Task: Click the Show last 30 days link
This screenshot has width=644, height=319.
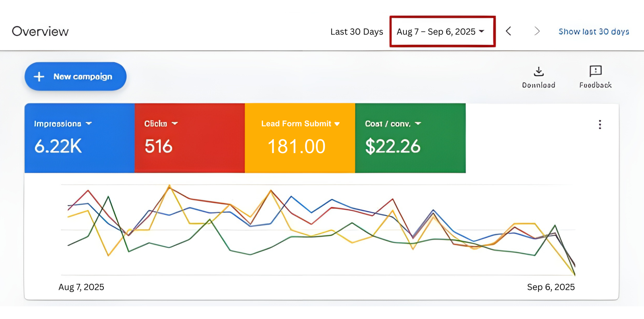Action: 593,32
